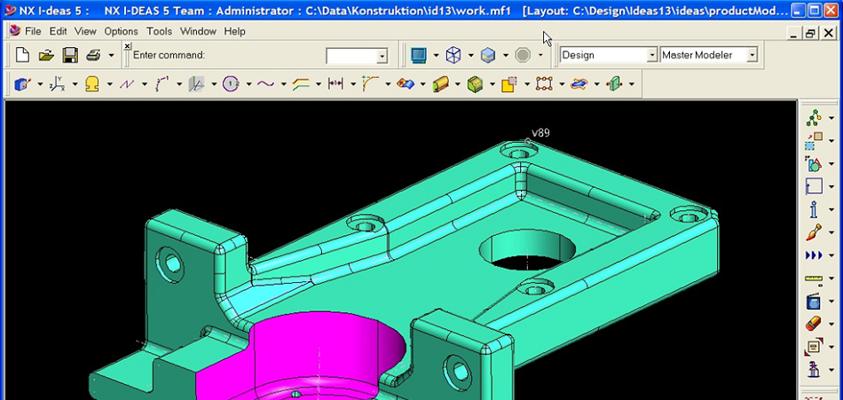
Task: Click the dimension tool icon
Action: tap(335, 84)
